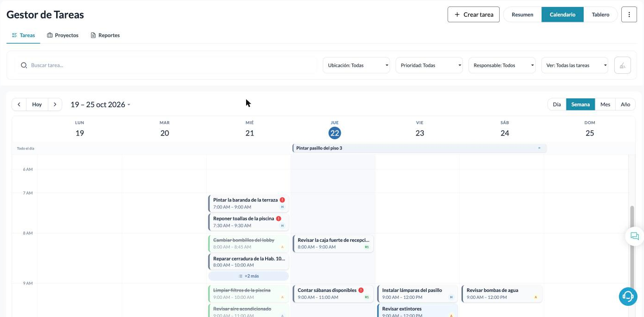Open the Proyectos tab

(63, 35)
